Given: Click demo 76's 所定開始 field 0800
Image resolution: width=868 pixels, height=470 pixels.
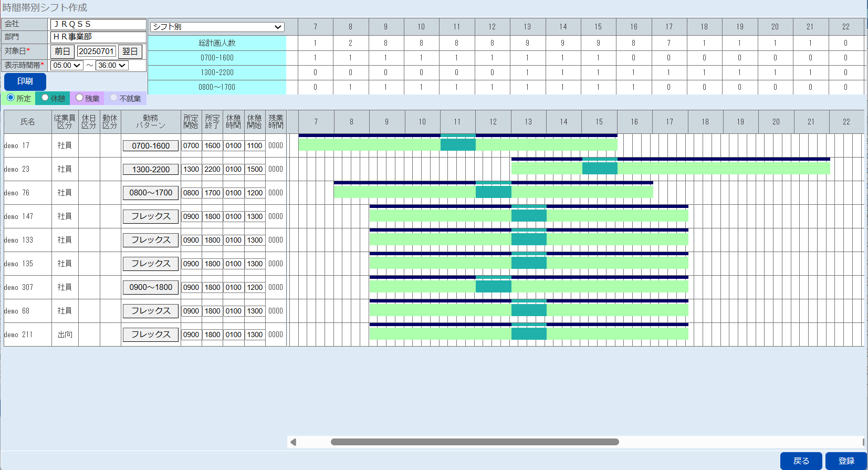Looking at the screenshot, I should tap(191, 193).
